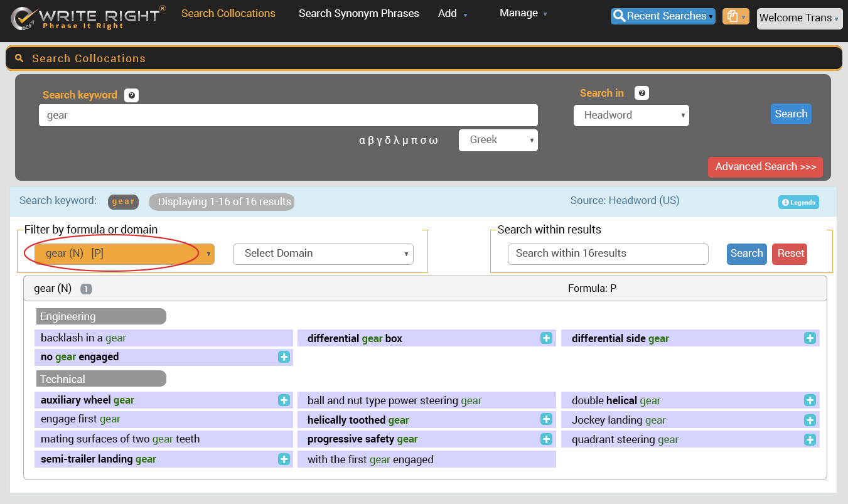Open the Select Domain dropdown
Screen dimensions: 848x504
323,254
